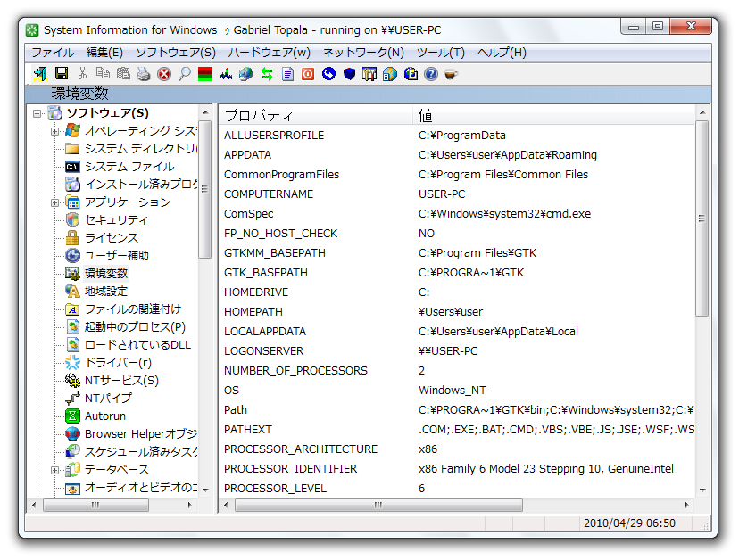The width and height of the screenshot is (739, 560).
Task: Click the scissors cut icon
Action: click(x=82, y=73)
